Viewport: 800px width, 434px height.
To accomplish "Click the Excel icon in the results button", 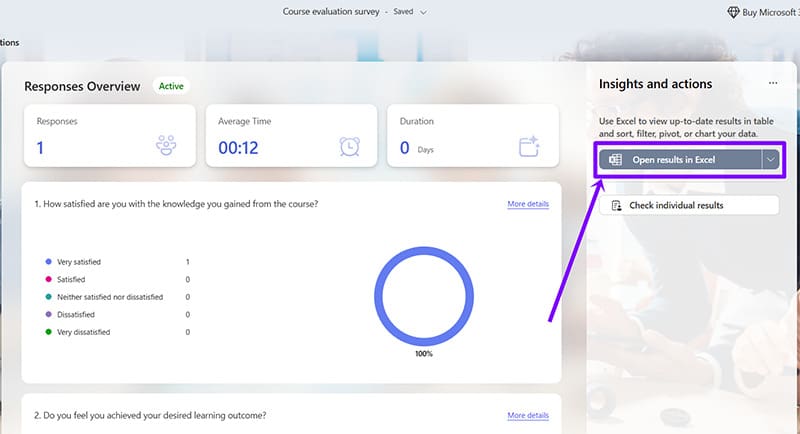I will (617, 160).
